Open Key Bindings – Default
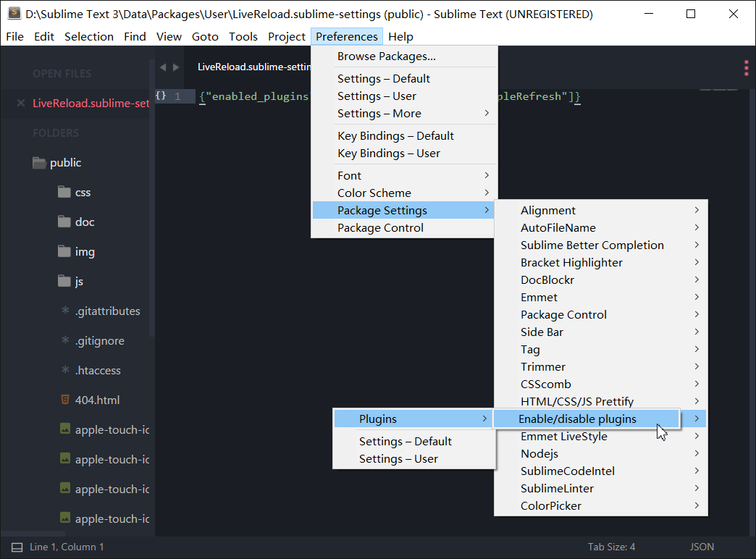This screenshot has height=559, width=756. pyautogui.click(x=404, y=136)
